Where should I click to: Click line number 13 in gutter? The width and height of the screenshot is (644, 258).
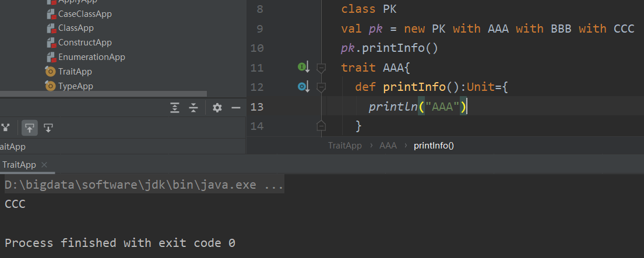tap(256, 107)
